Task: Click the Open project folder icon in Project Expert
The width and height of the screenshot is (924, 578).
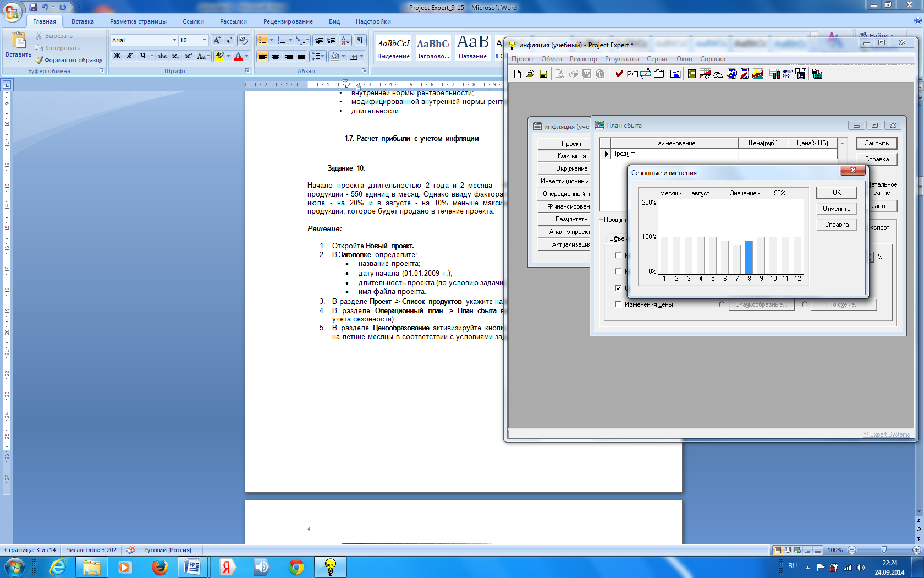Action: point(530,74)
